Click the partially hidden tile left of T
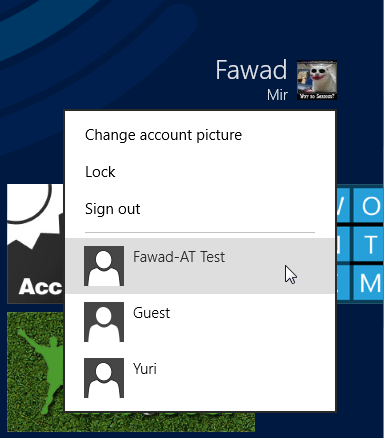Screen dimensions: 384x438 343,244
